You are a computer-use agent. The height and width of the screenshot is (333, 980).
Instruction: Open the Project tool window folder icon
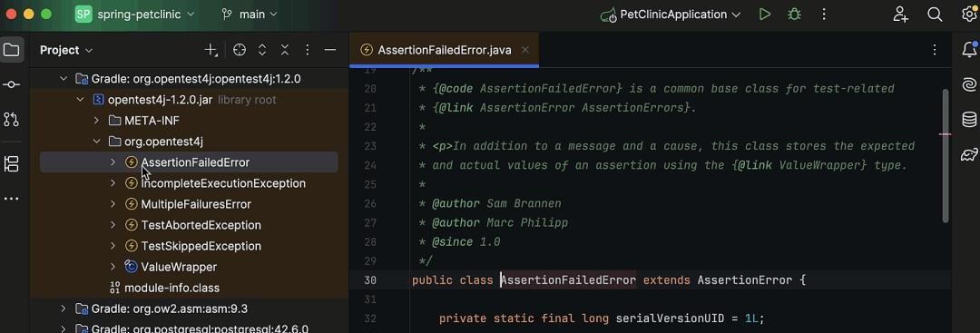pyautogui.click(x=12, y=49)
